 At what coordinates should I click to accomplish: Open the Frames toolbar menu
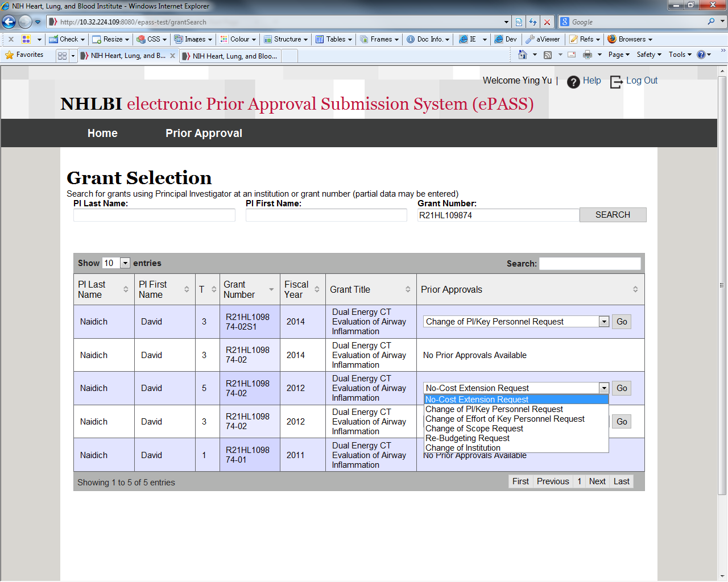point(379,39)
